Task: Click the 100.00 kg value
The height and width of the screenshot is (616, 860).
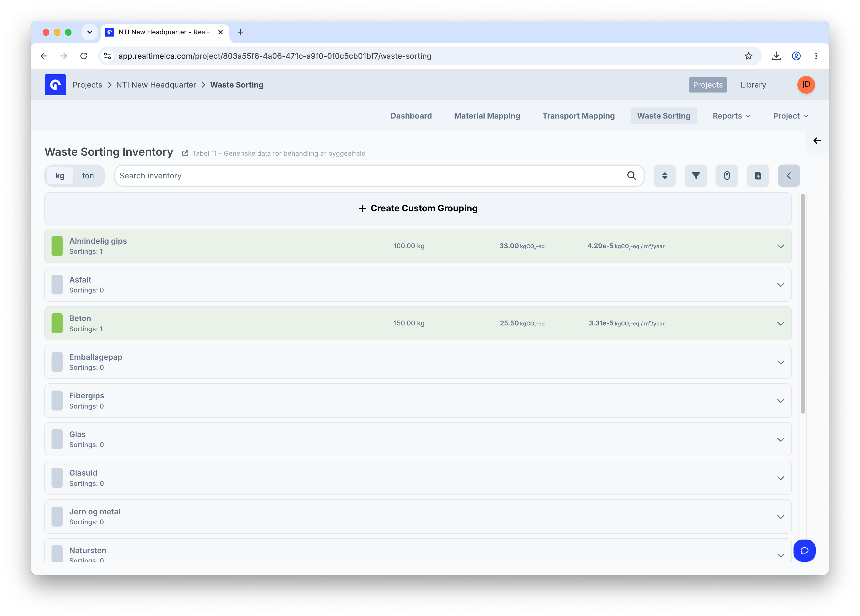Action: [409, 246]
